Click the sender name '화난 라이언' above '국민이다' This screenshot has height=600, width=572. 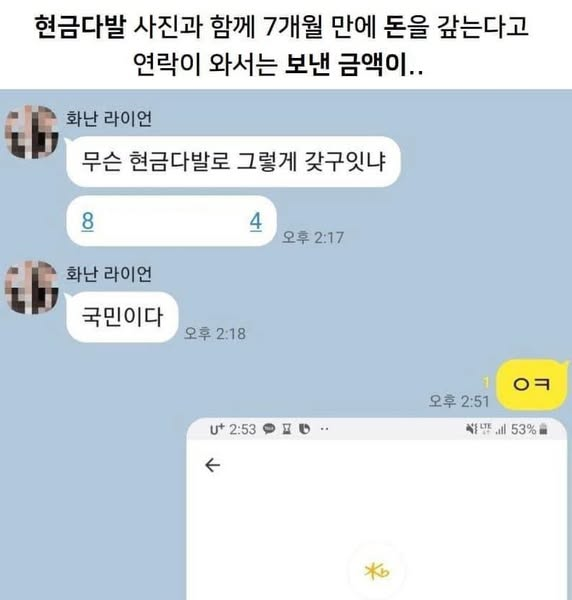[x=109, y=274]
